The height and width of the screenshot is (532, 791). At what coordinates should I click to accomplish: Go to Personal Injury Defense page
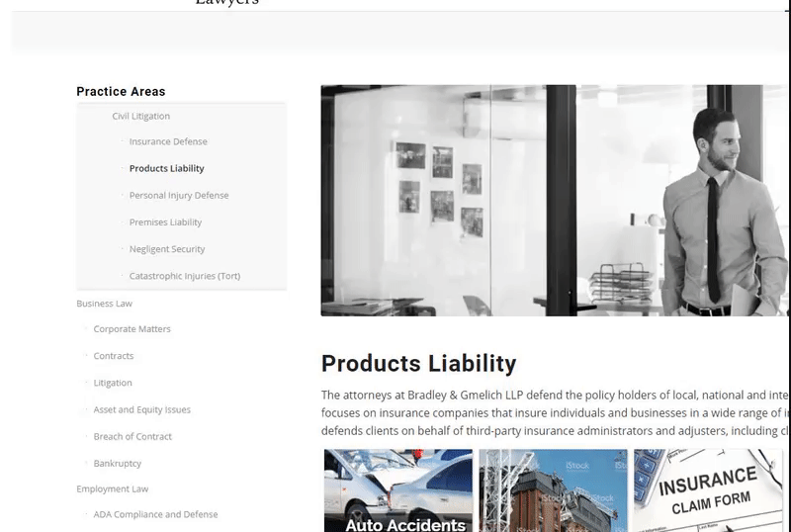coord(179,196)
